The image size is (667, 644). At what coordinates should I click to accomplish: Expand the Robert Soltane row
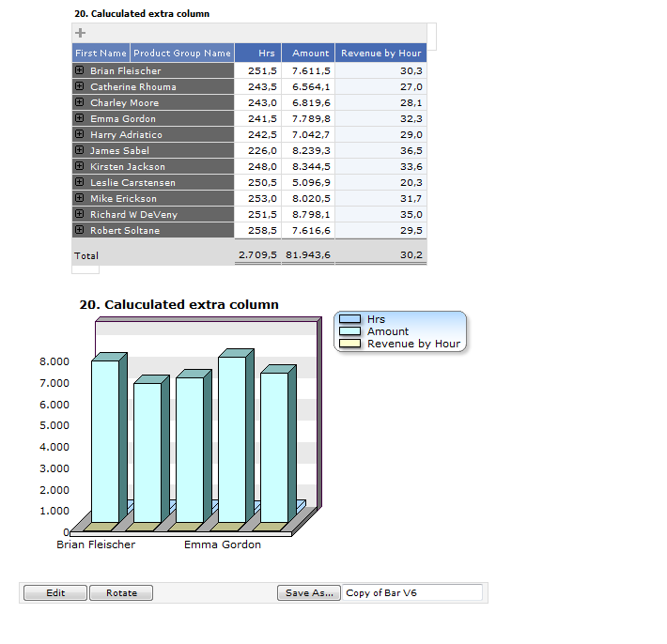[x=80, y=231]
